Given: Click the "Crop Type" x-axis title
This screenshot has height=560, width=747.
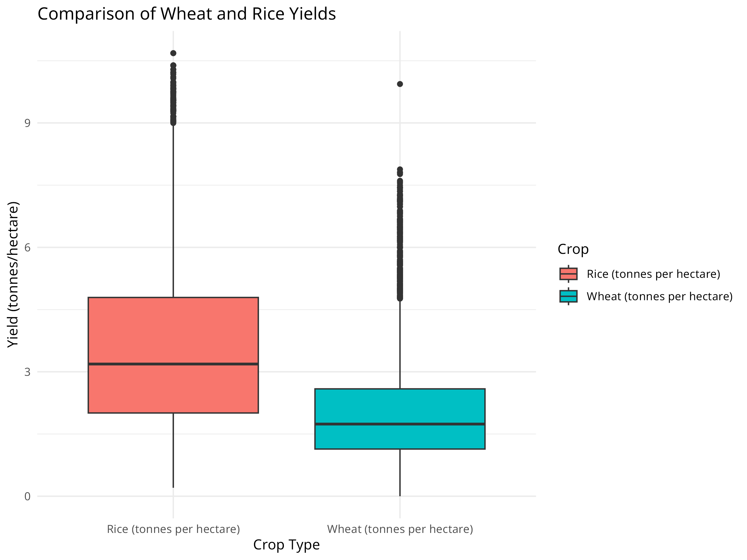Looking at the screenshot, I should point(286,545).
